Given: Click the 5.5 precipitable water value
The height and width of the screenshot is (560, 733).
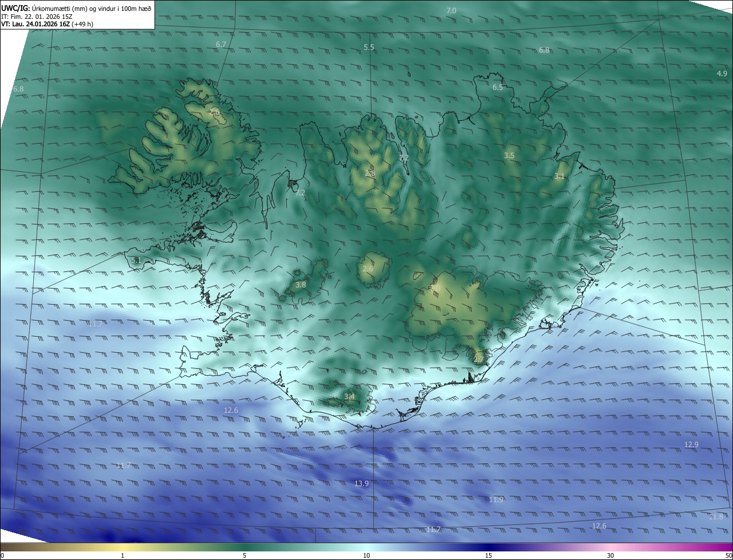Looking at the screenshot, I should [369, 47].
